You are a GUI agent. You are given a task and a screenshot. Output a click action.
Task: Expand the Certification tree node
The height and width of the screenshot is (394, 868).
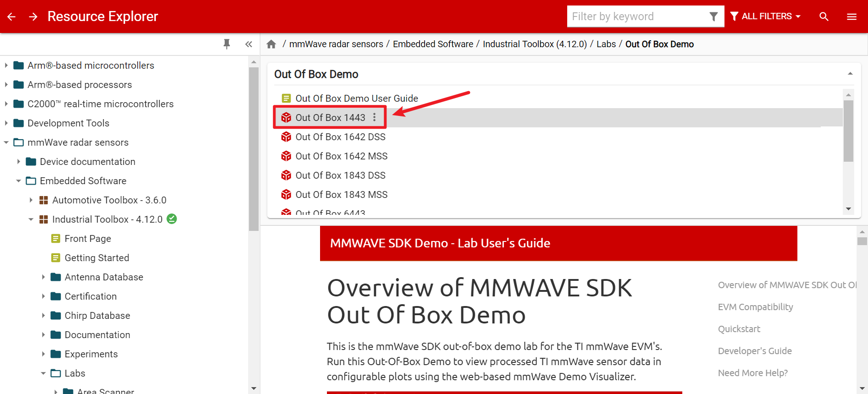pyautogui.click(x=44, y=296)
